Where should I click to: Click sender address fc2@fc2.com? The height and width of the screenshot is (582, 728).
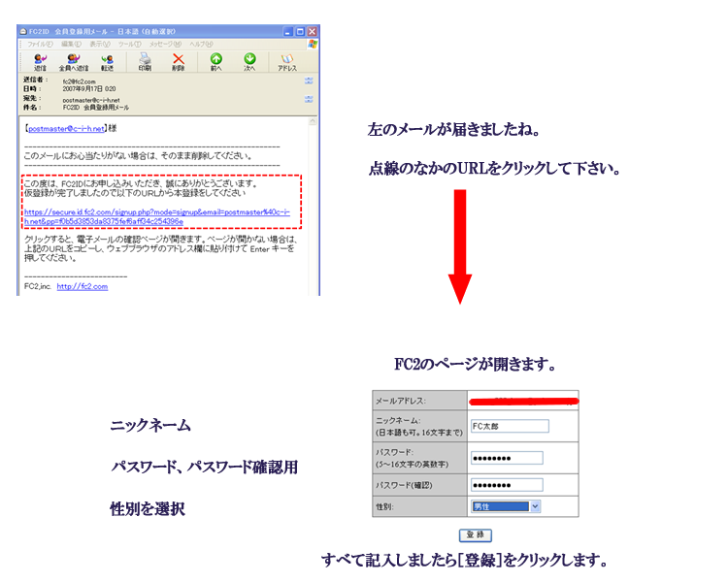click(79, 81)
